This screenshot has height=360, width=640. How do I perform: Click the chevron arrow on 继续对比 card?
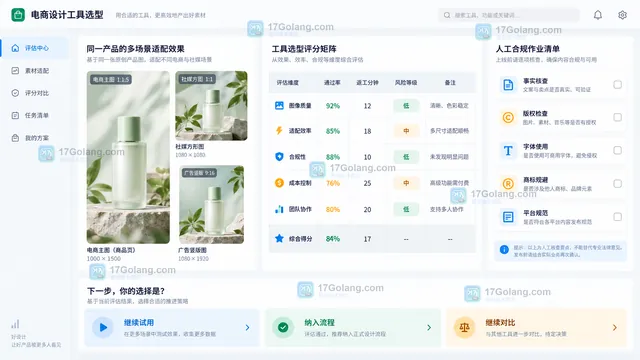615,327
